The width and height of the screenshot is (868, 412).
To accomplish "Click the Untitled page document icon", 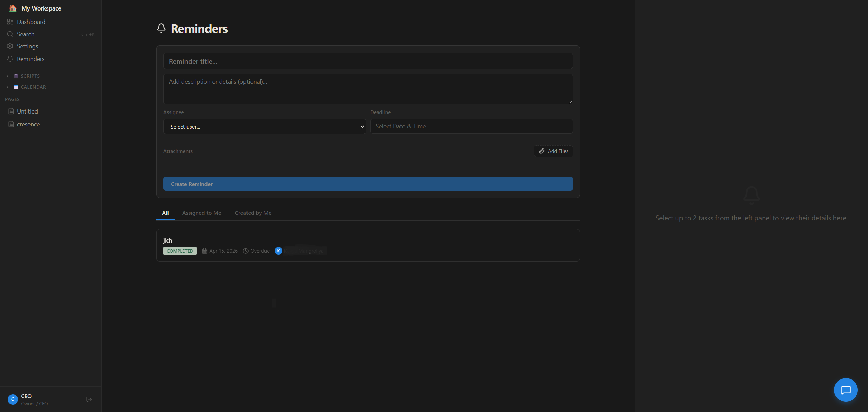I will (11, 111).
